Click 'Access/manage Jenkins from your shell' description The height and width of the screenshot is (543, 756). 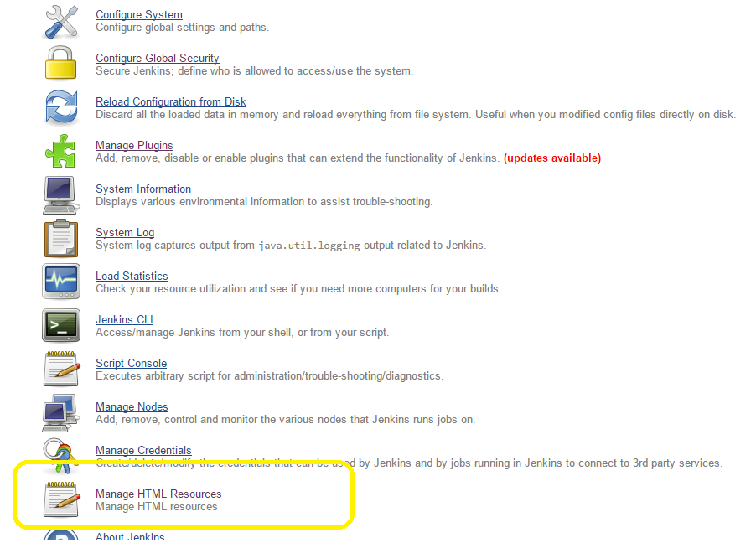pos(242,333)
